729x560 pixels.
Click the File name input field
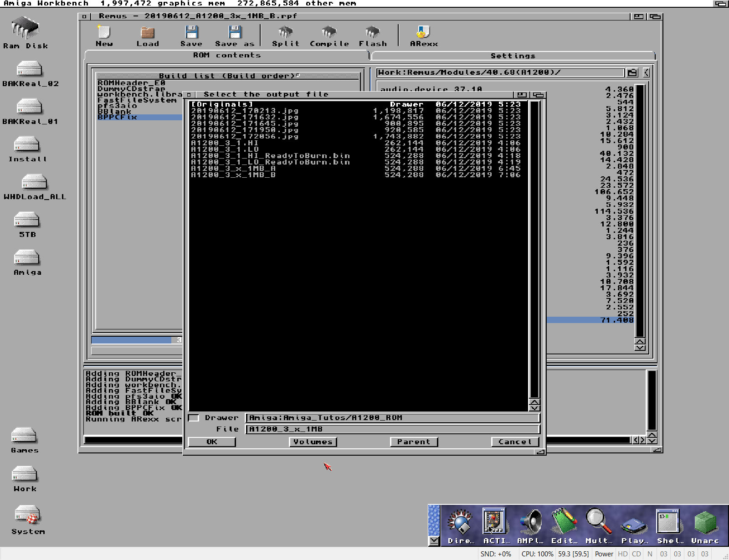[x=393, y=429]
